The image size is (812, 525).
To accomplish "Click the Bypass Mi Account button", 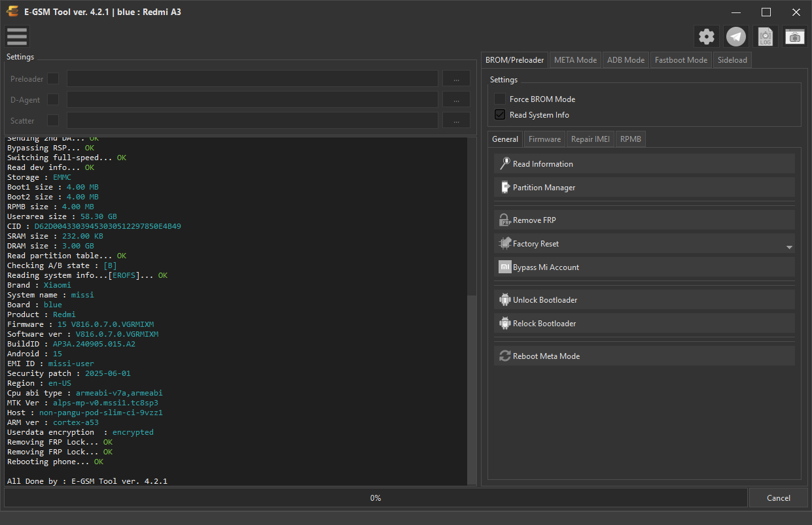I will coord(644,267).
